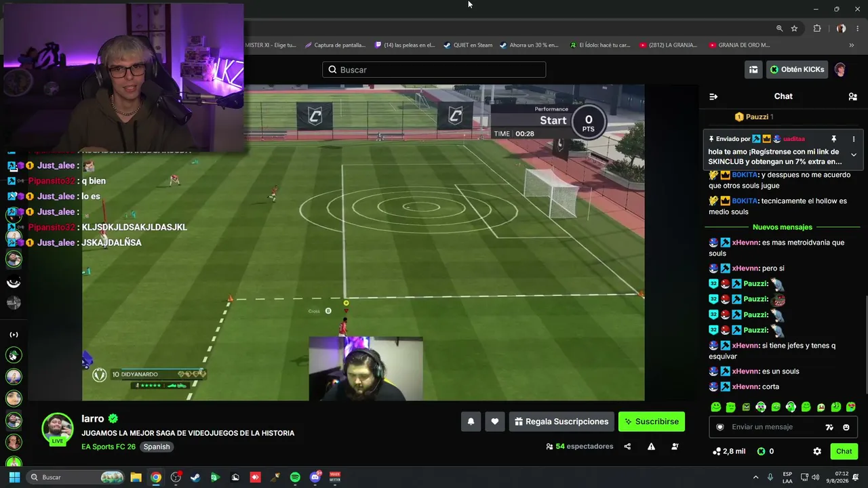Screen dimensions: 868x488
Task: Open File Explorer from the taskbar
Action: pyautogui.click(x=136, y=477)
